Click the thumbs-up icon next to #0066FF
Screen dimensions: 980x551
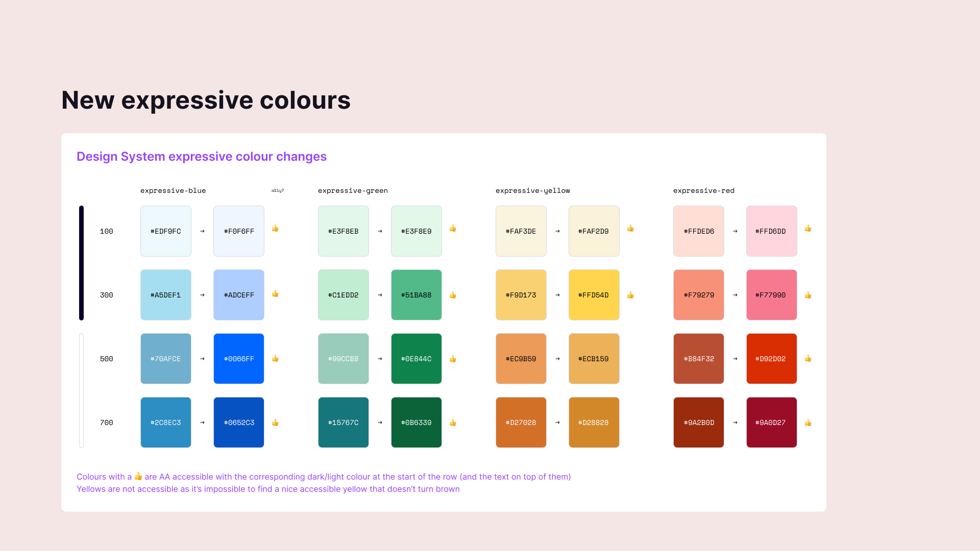tap(275, 359)
